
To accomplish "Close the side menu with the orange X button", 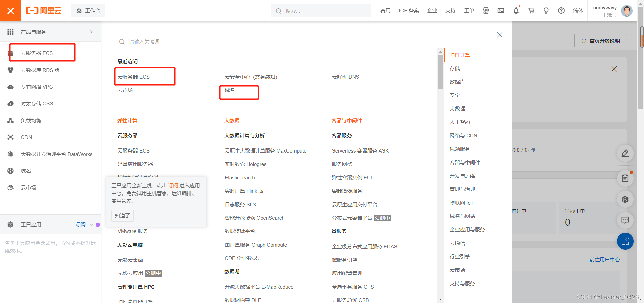I will point(10,11).
